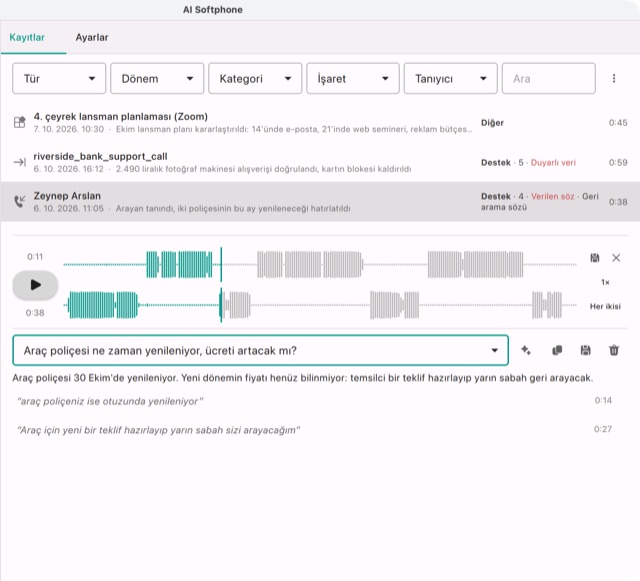This screenshot has height=581, width=640.
Task: Open the Kategori filter dropdown
Action: [255, 78]
